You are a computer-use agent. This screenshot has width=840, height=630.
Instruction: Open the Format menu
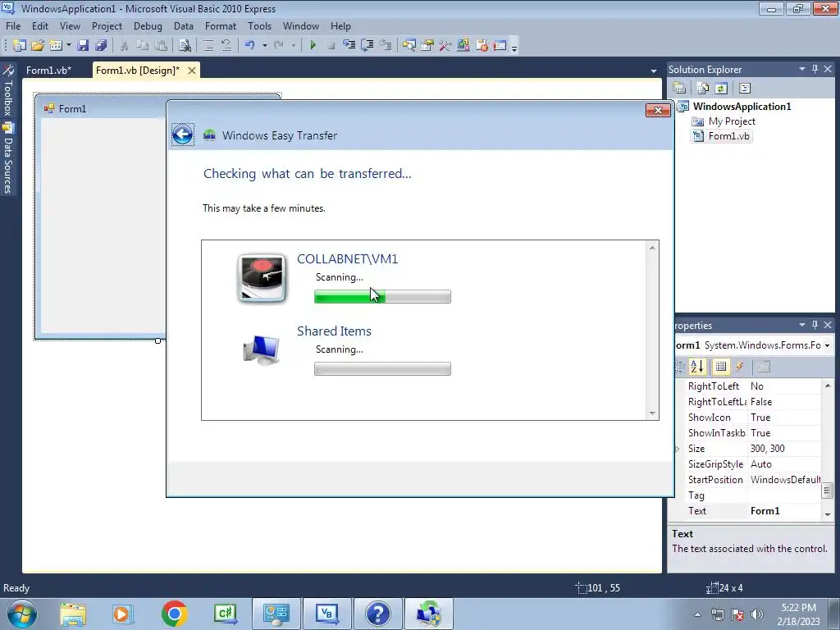(221, 25)
